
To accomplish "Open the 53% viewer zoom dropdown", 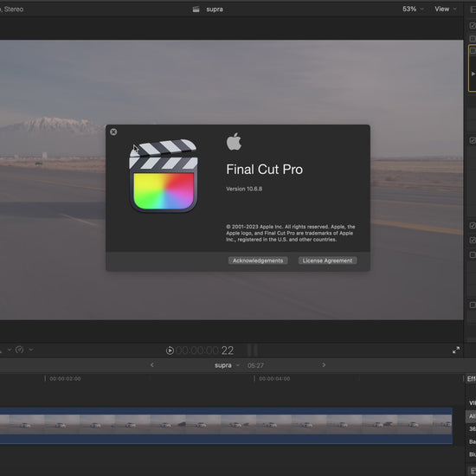I will pos(412,10).
